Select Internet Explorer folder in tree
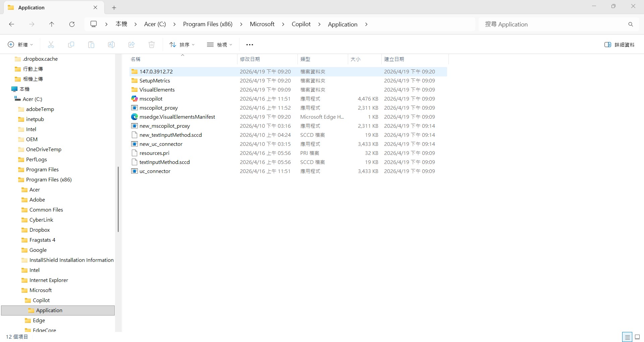The height and width of the screenshot is (342, 644). point(49,280)
